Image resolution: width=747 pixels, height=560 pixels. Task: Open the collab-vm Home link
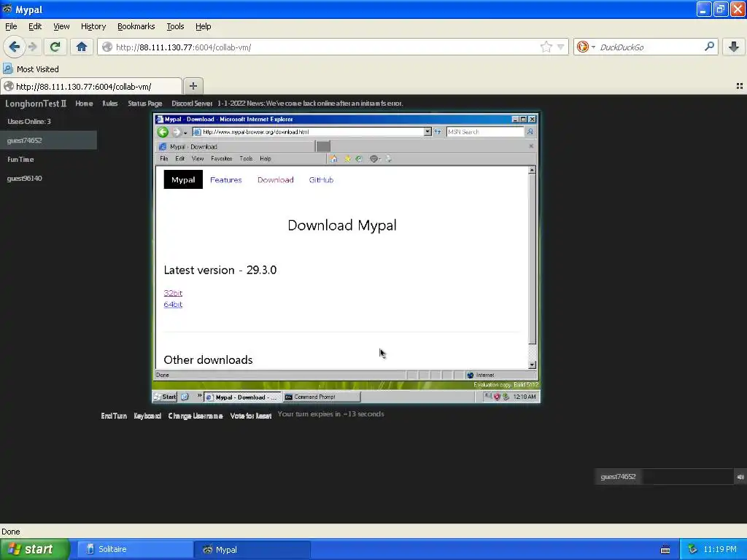point(84,104)
